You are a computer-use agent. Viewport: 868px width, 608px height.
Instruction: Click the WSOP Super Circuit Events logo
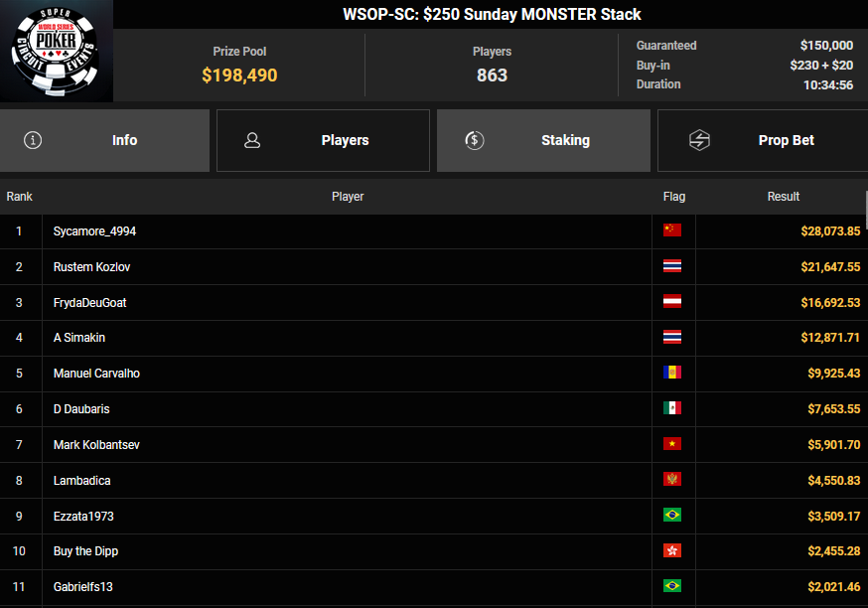click(56, 51)
